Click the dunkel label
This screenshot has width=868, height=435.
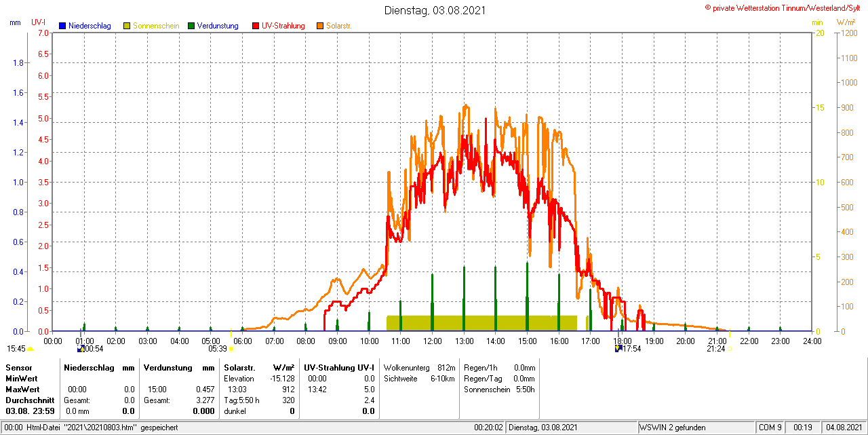click(x=235, y=411)
